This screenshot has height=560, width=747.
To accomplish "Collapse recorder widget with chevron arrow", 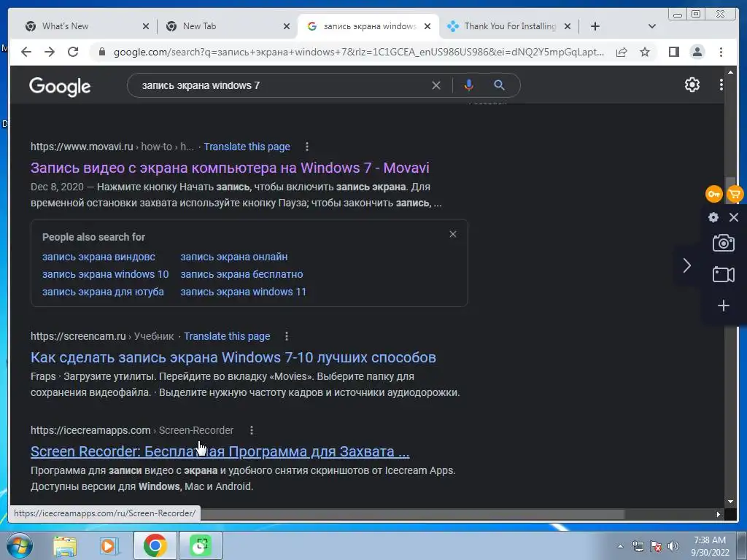I will (x=686, y=265).
